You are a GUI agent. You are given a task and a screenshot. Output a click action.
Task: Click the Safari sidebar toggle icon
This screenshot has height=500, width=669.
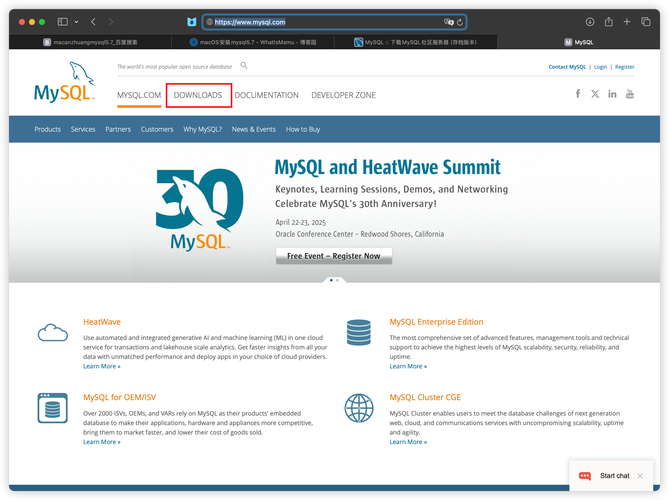click(62, 21)
